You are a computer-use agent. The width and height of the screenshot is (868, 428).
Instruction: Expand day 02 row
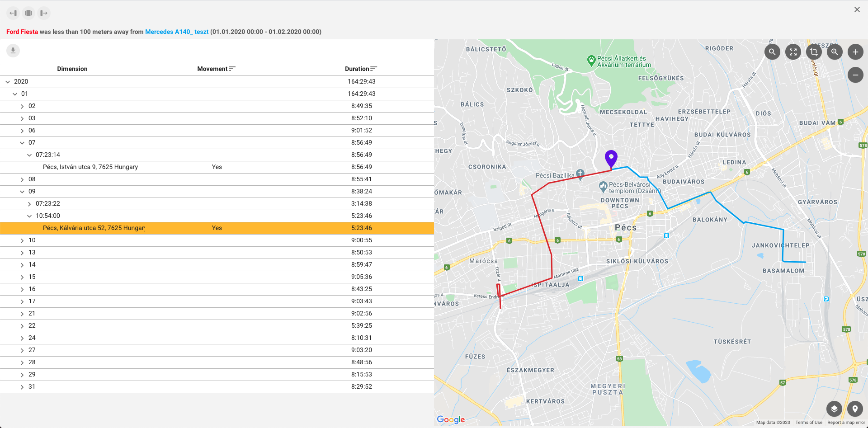click(22, 106)
